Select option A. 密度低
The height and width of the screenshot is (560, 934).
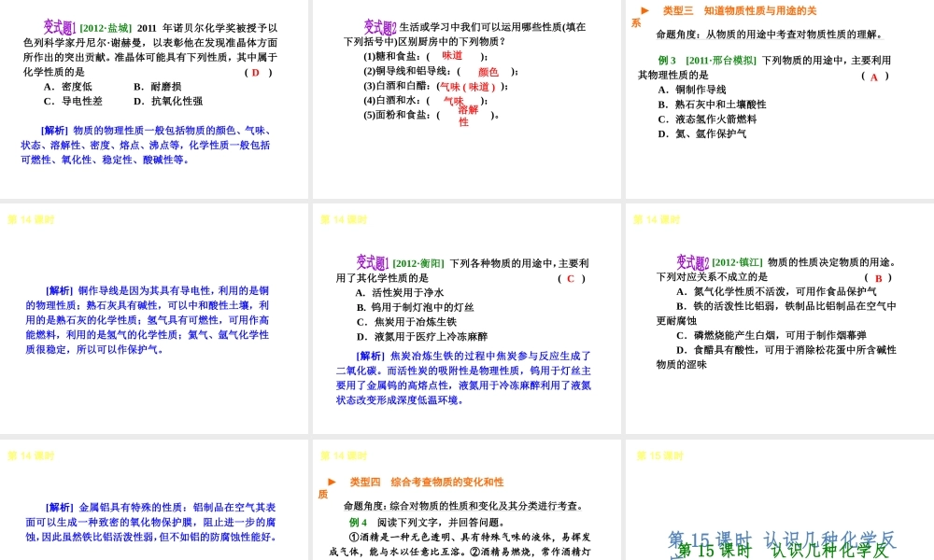(x=67, y=87)
